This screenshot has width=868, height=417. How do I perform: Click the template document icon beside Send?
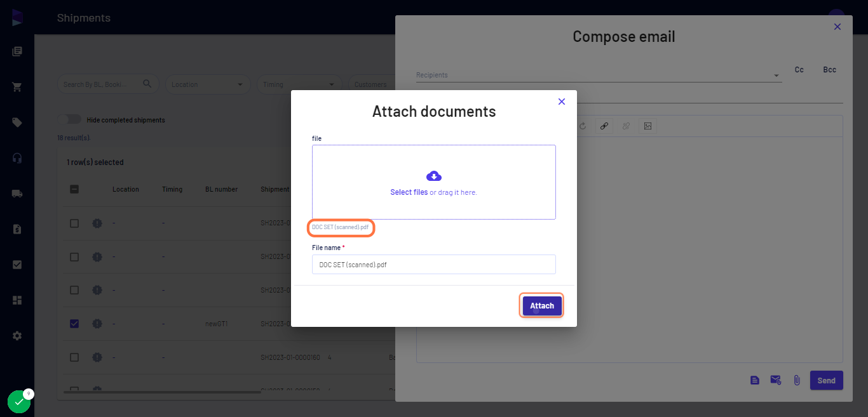pyautogui.click(x=755, y=380)
